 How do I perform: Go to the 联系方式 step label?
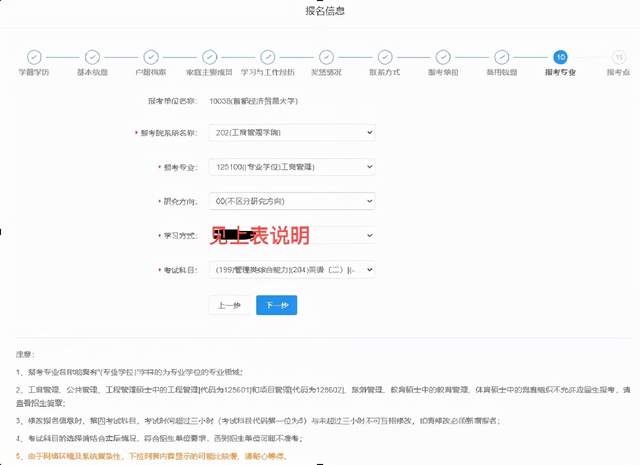tap(385, 72)
